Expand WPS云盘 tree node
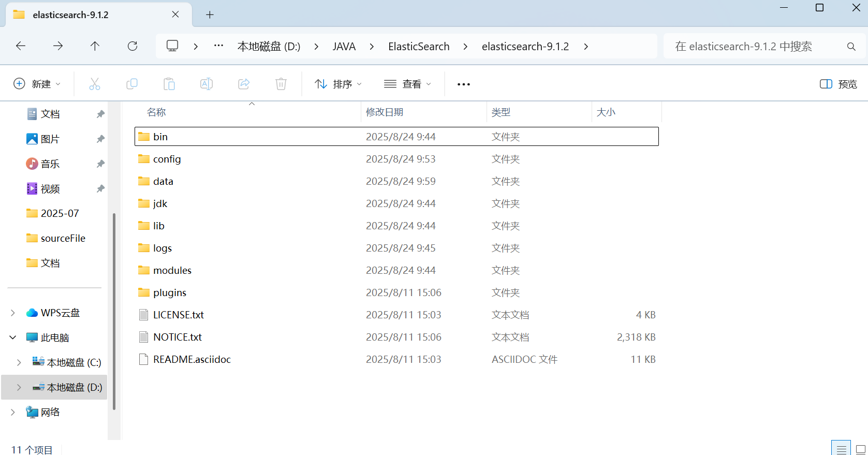Image resolution: width=868 pixels, height=455 pixels. coord(13,313)
